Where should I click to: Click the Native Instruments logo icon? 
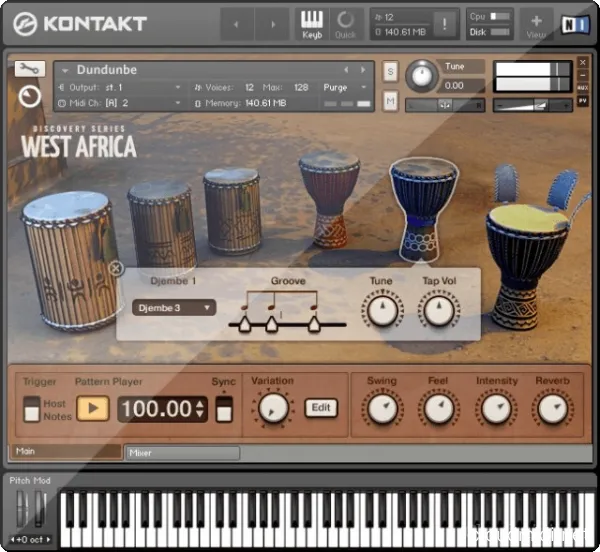(571, 23)
